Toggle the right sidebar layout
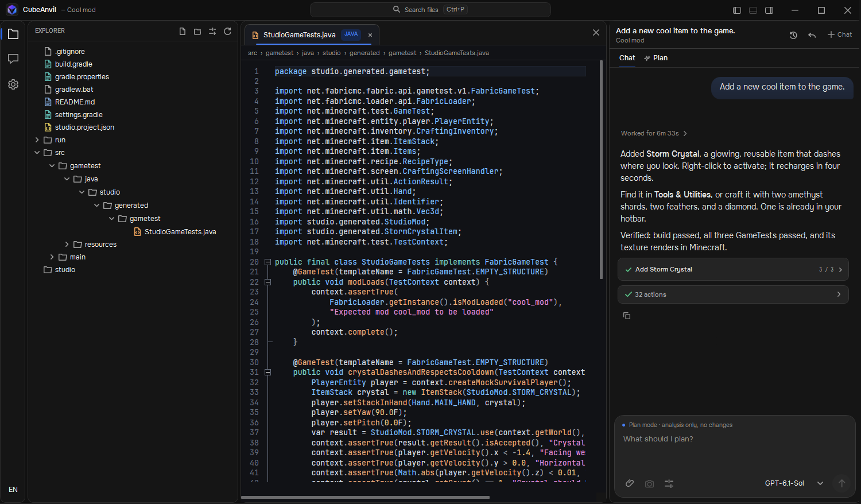Screen dimensions: 861x504 click(x=769, y=10)
